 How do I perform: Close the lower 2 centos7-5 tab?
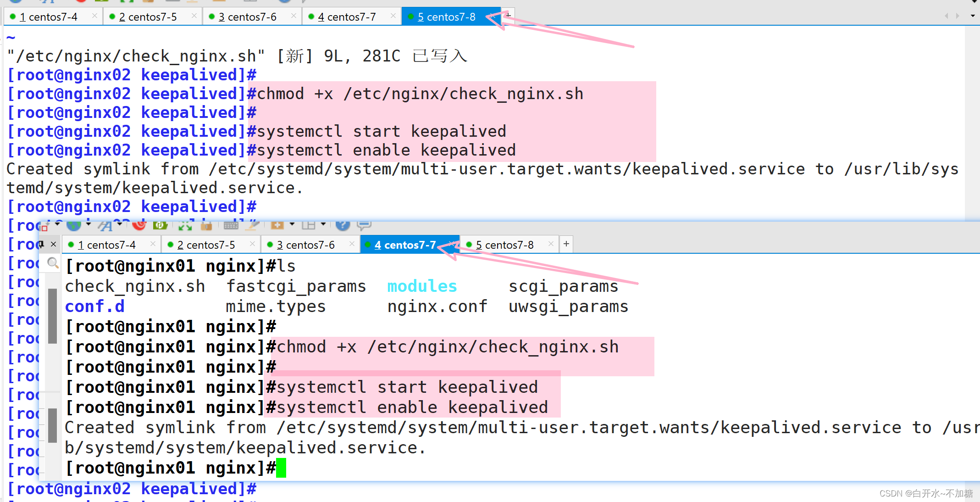pyautogui.click(x=252, y=244)
